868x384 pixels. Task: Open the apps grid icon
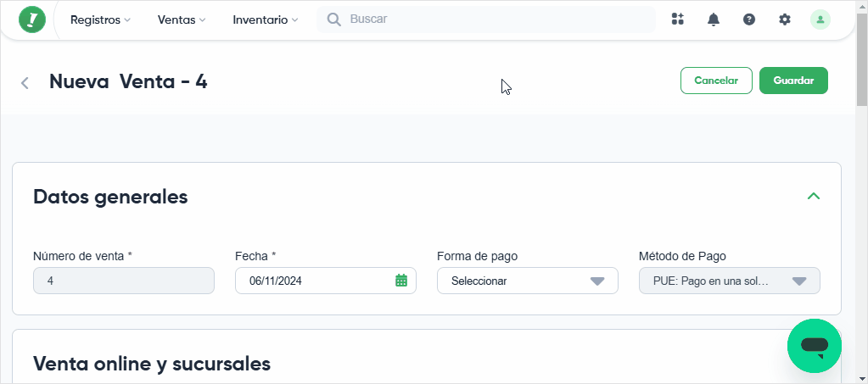coord(678,19)
